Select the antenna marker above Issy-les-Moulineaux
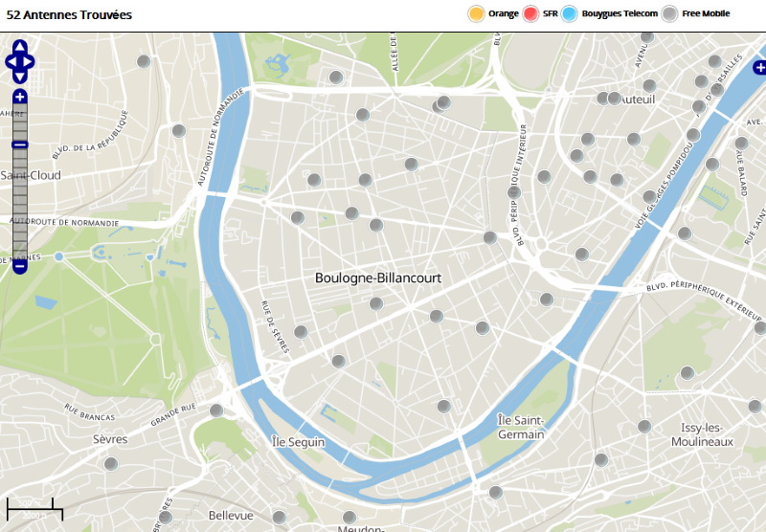Image resolution: width=766 pixels, height=532 pixels. point(644,426)
